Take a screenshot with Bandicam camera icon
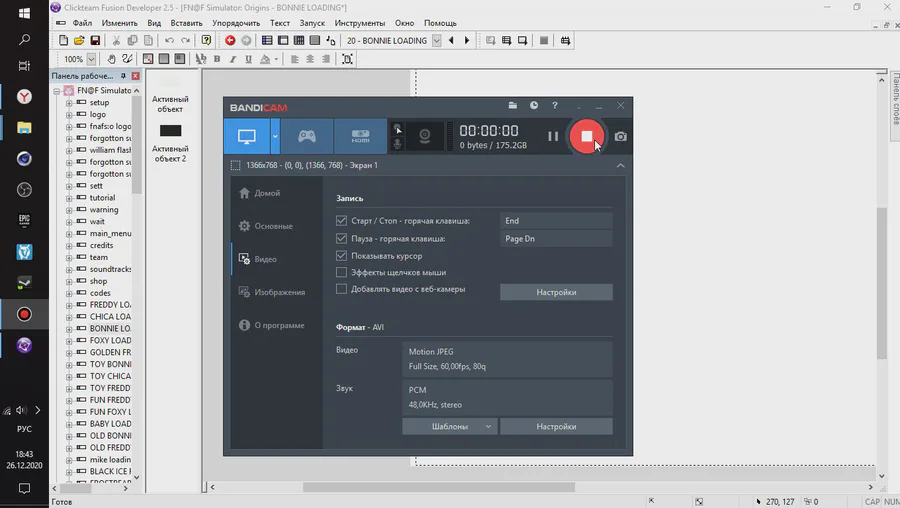Viewport: 900px width, 508px height. [x=620, y=137]
